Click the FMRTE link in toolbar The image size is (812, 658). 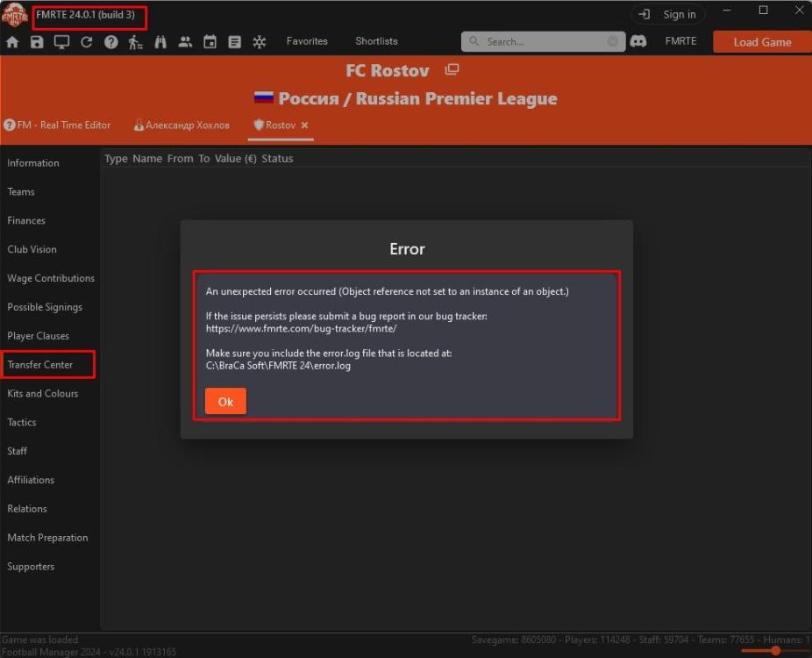[x=681, y=41]
